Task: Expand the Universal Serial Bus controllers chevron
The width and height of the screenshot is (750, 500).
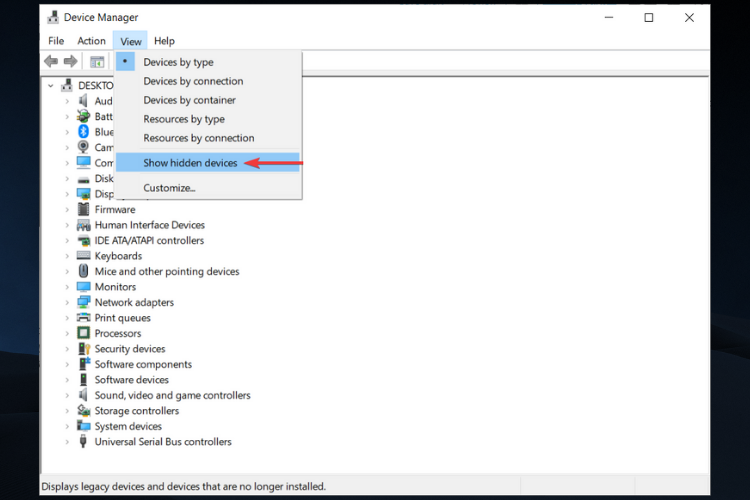Action: point(67,442)
